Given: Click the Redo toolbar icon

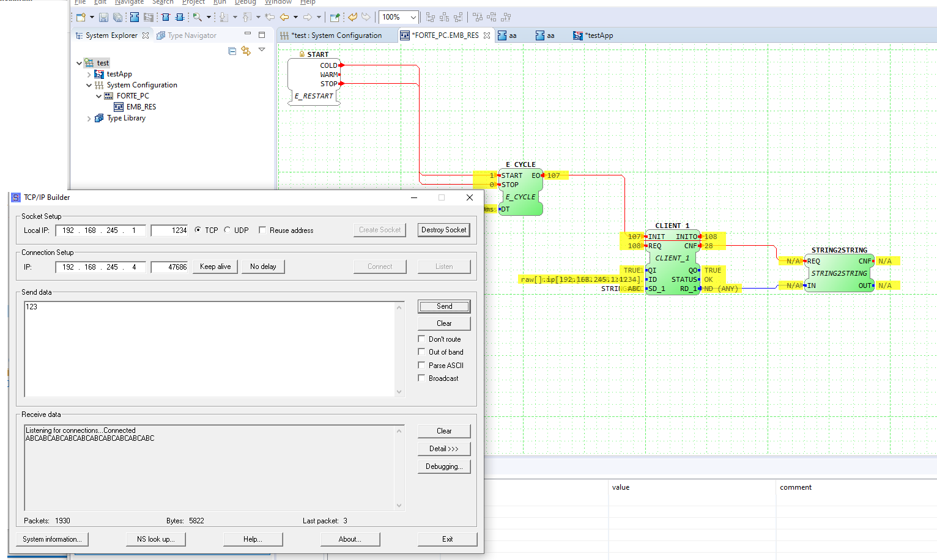Looking at the screenshot, I should pos(366,17).
